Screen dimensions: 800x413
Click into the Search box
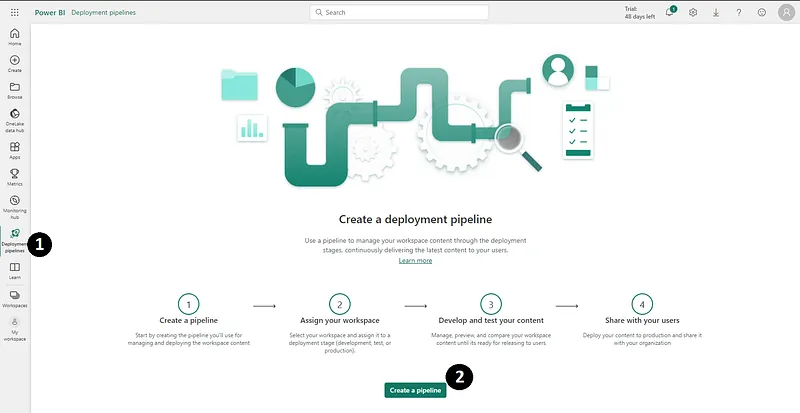tap(399, 12)
